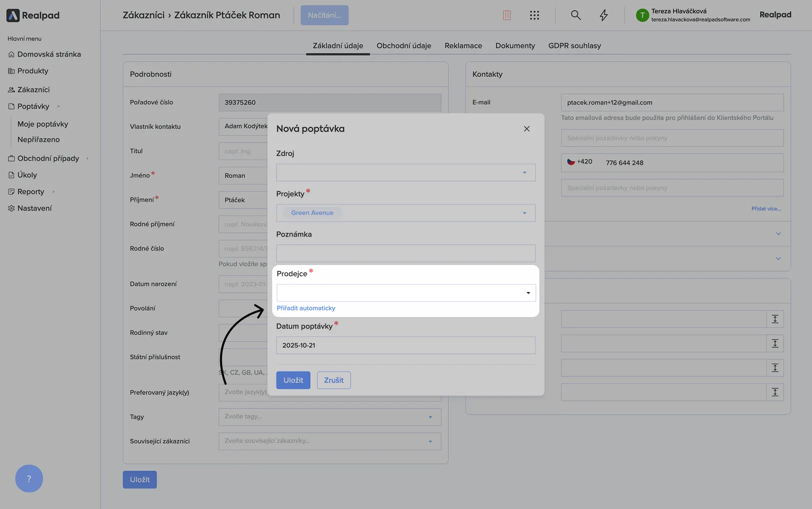
Task: Open the Prodejce dropdown
Action: [406, 293]
